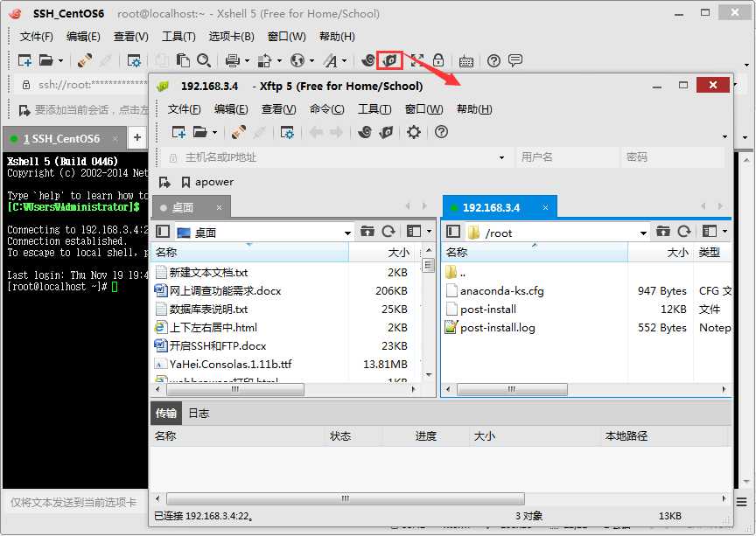756x536 pixels.
Task: Click the Options gear icon in Xftp
Action: [x=414, y=132]
